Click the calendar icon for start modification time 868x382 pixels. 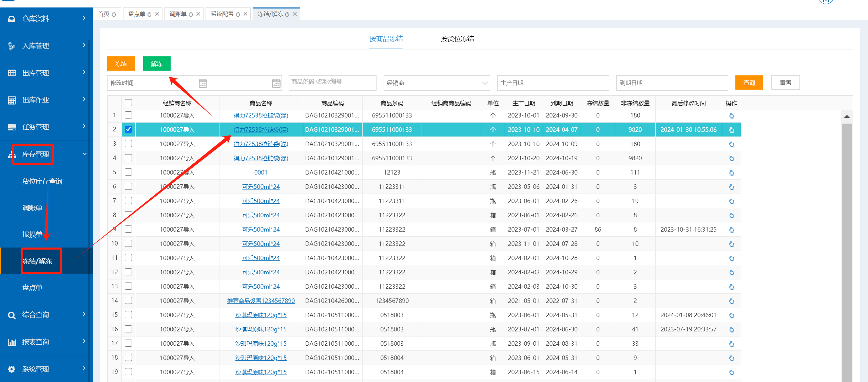pos(203,83)
